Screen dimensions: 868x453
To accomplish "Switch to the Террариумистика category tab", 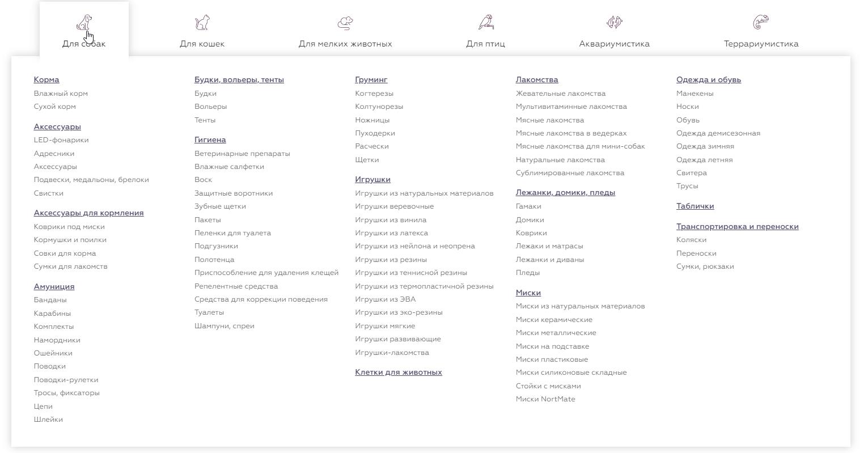I will pyautogui.click(x=761, y=44).
